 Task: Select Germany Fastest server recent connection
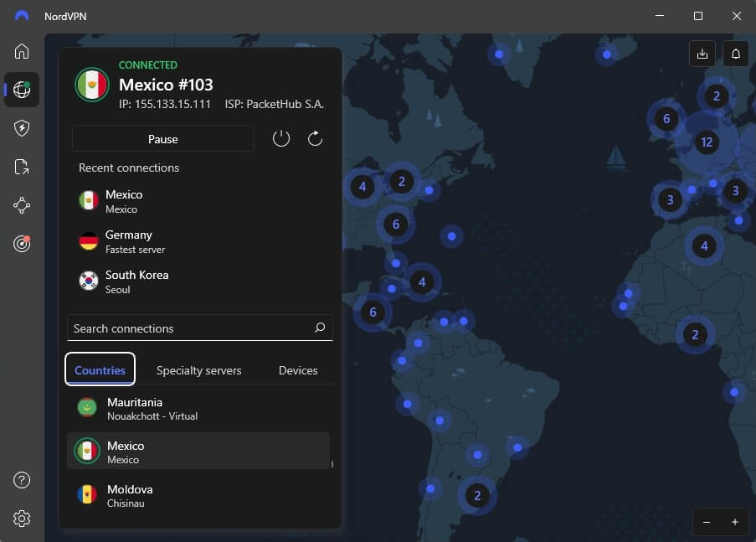[200, 241]
